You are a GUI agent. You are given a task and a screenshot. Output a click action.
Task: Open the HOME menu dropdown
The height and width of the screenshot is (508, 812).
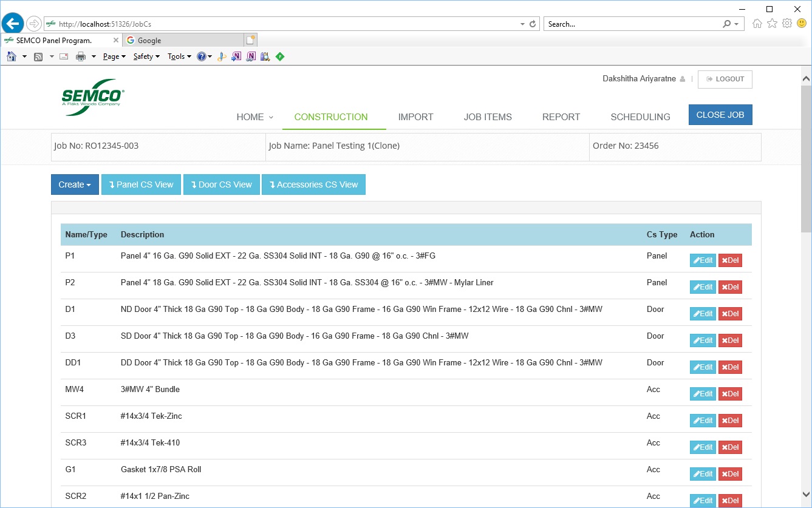tap(254, 117)
